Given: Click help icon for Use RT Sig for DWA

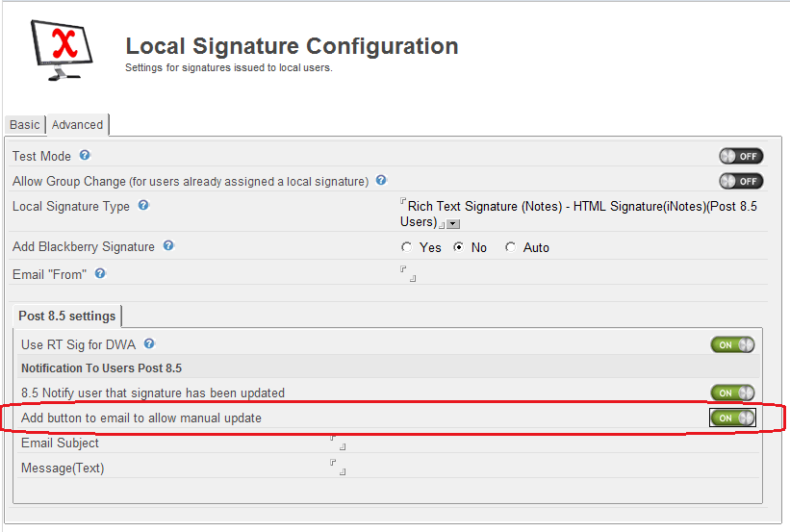Looking at the screenshot, I should point(149,343).
